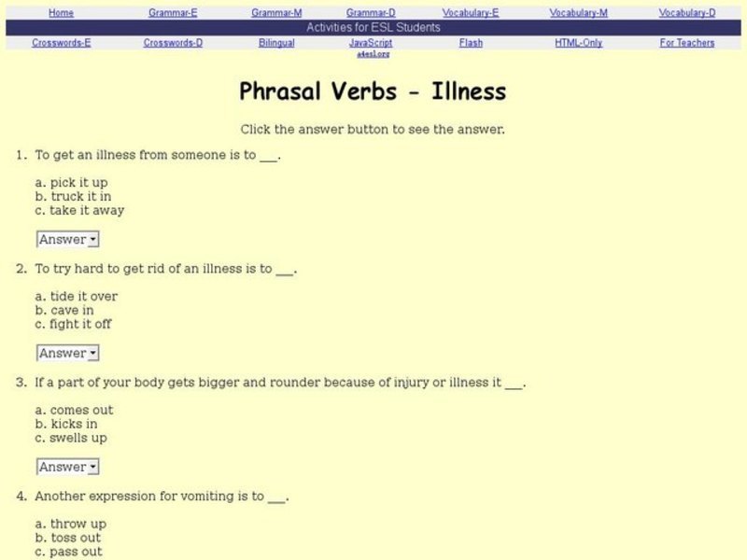Visit the Grammar-D section
The height and width of the screenshot is (560, 747).
point(370,13)
